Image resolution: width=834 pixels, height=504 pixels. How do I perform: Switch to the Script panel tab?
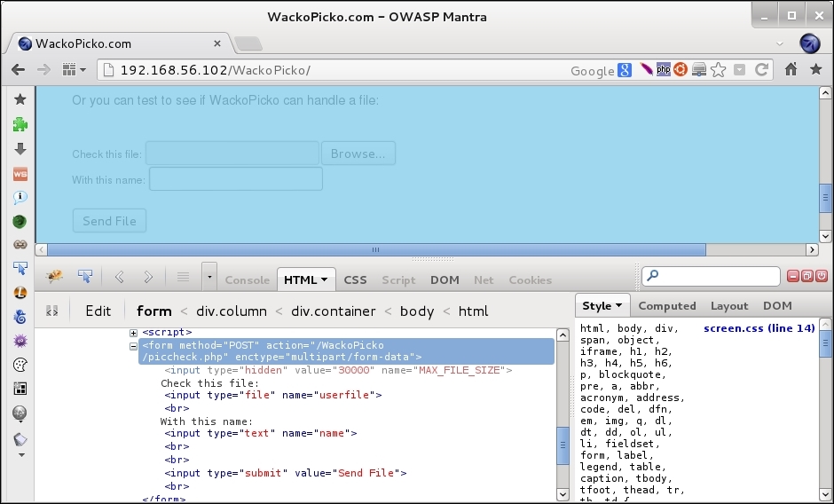[398, 280]
